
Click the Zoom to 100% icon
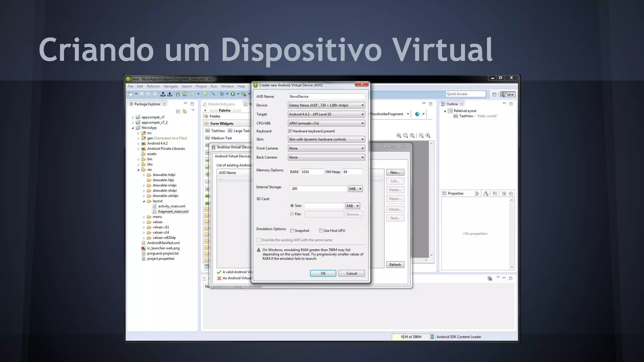coord(412,136)
